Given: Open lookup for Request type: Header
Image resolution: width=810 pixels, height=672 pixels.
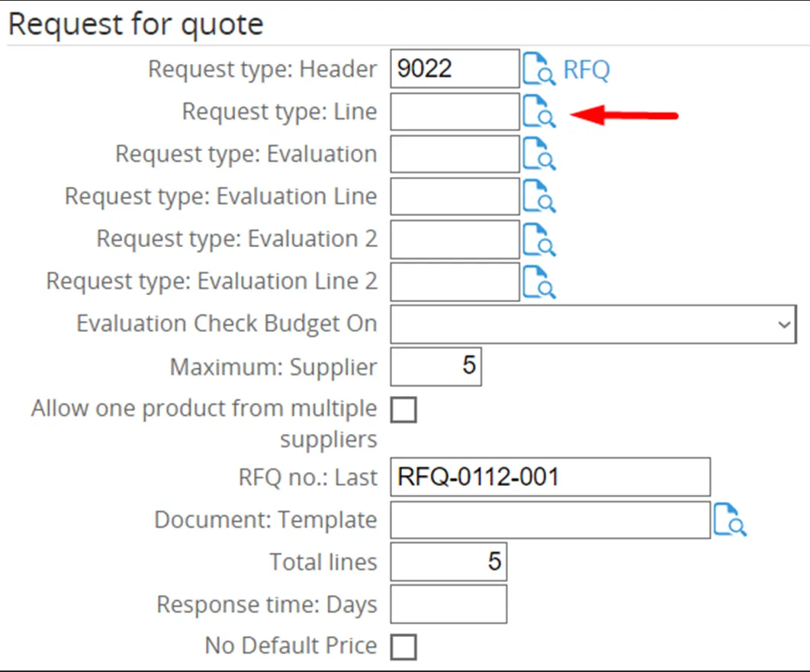Looking at the screenshot, I should [x=538, y=69].
